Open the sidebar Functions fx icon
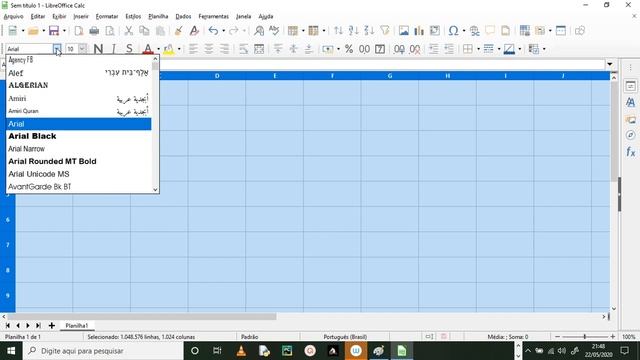The width and height of the screenshot is (640, 360). click(630, 152)
